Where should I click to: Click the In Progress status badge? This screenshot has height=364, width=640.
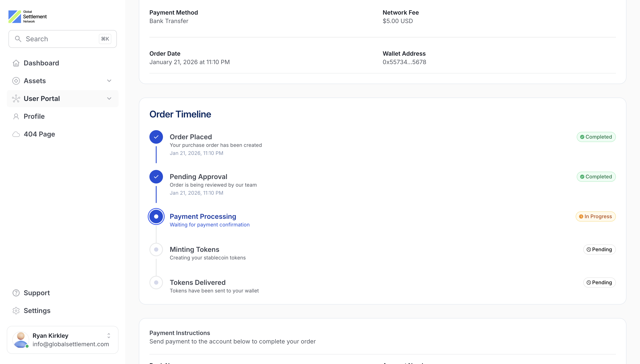point(595,216)
